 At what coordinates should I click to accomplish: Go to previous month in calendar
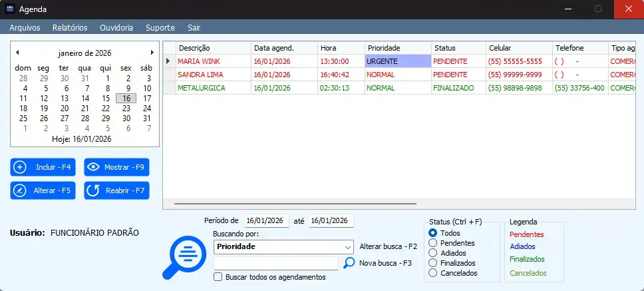click(17, 52)
